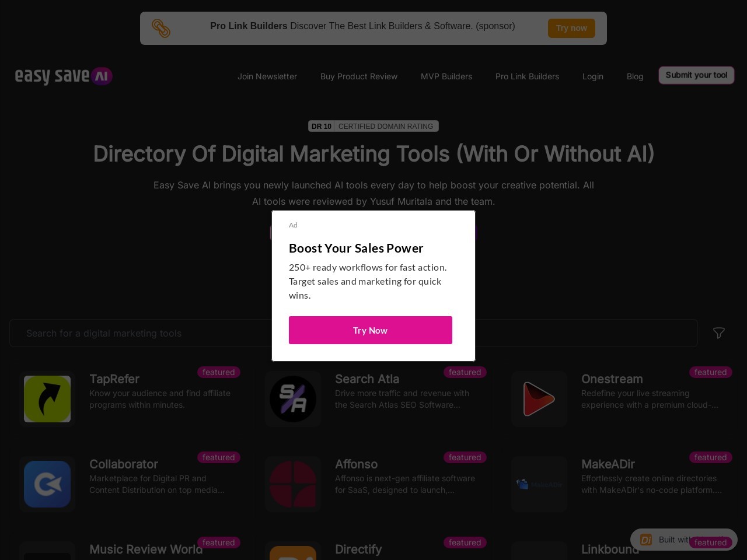Open the Onestream tool title

pyautogui.click(x=612, y=379)
